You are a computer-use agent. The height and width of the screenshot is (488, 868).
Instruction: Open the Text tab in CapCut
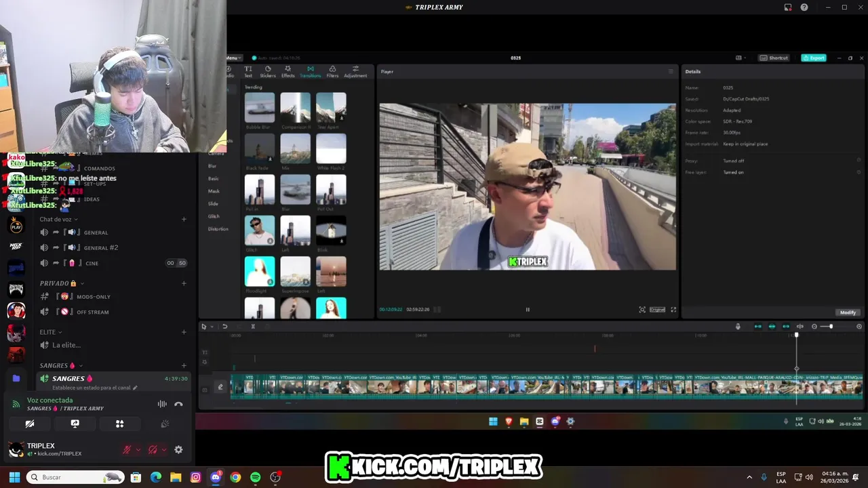[248, 71]
